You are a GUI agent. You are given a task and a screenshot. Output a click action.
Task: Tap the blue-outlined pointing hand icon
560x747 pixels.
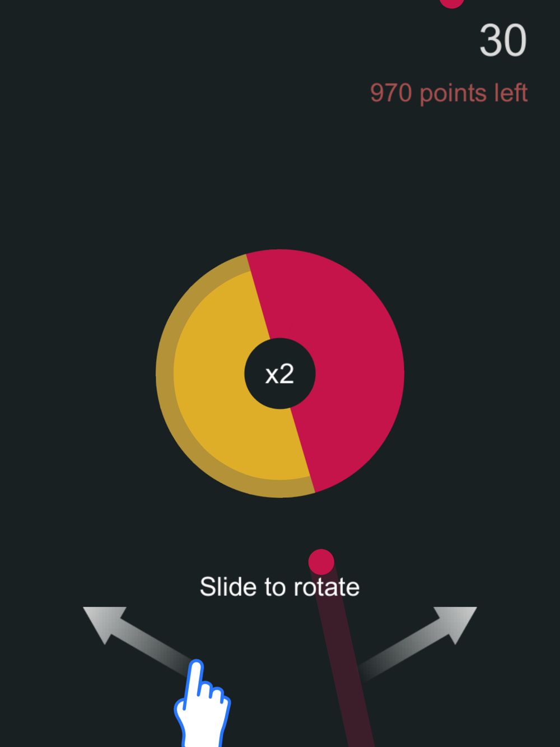pyautogui.click(x=202, y=703)
